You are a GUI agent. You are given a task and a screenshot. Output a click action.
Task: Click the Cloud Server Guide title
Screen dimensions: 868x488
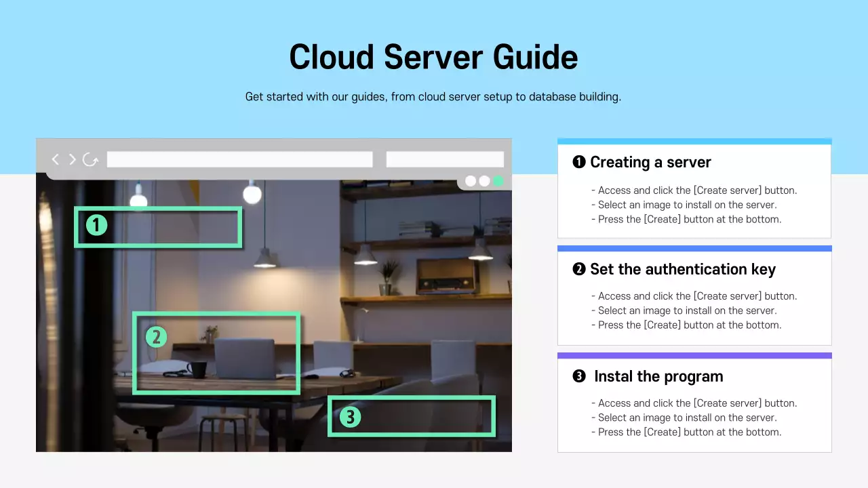coord(433,57)
